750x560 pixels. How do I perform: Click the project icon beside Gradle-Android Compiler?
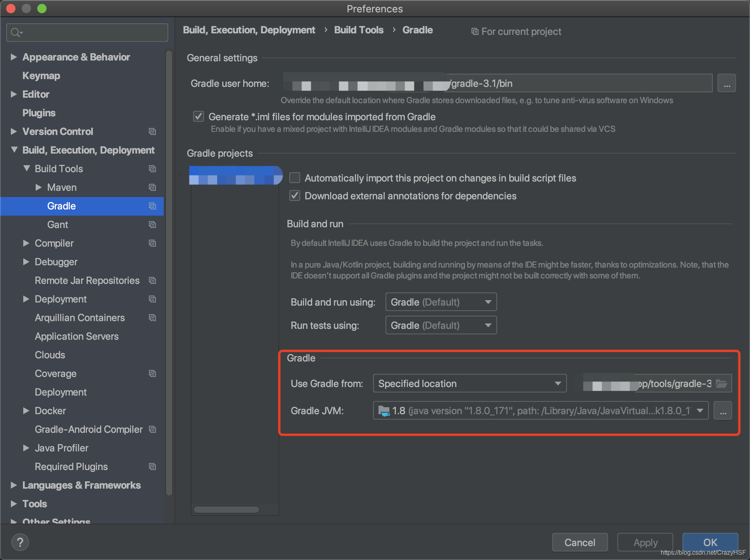[152, 429]
